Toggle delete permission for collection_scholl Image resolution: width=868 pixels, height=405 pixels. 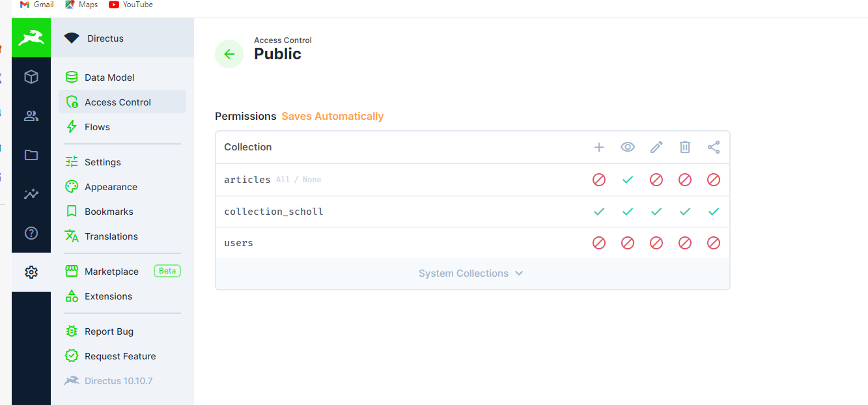pyautogui.click(x=685, y=212)
